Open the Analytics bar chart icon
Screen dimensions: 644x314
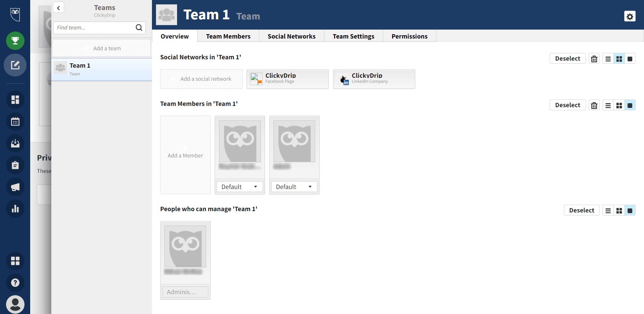[x=15, y=209]
